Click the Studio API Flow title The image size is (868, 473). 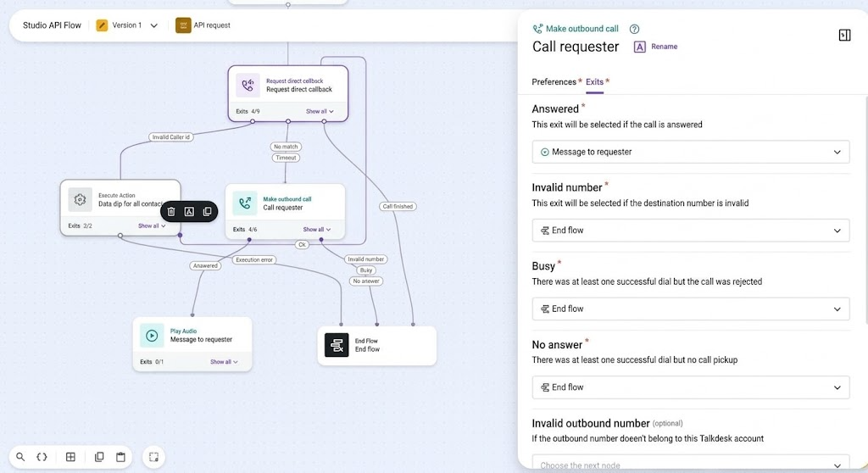point(52,25)
